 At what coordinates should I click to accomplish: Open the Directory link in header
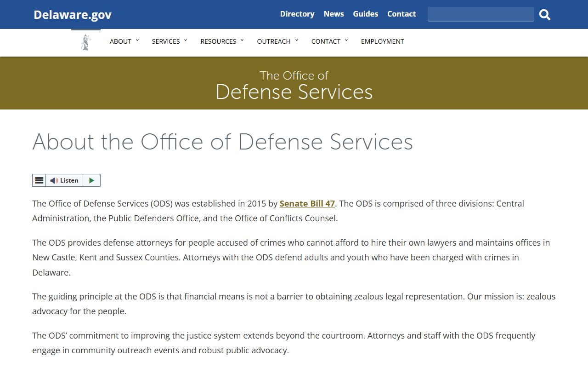click(297, 14)
